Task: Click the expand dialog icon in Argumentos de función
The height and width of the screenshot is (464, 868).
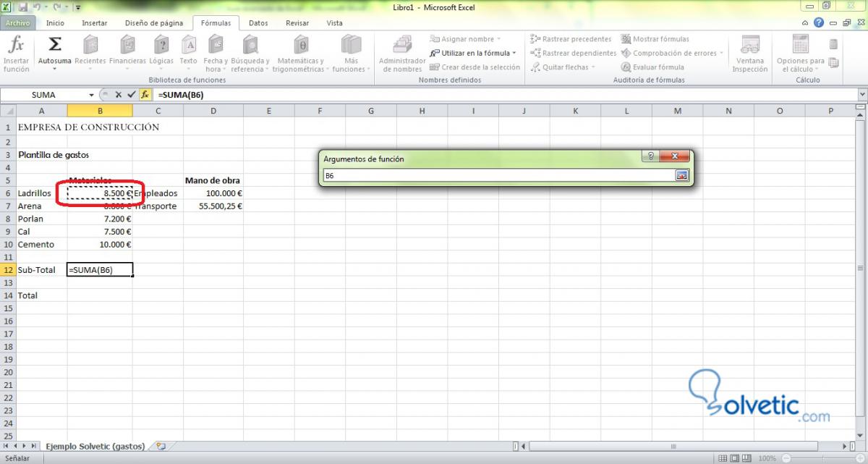Action: point(681,175)
